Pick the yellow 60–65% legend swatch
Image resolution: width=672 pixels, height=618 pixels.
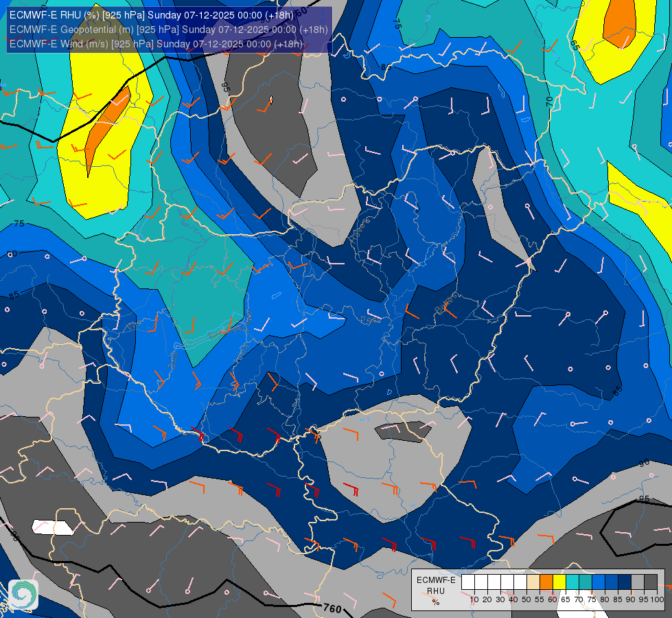559,582
